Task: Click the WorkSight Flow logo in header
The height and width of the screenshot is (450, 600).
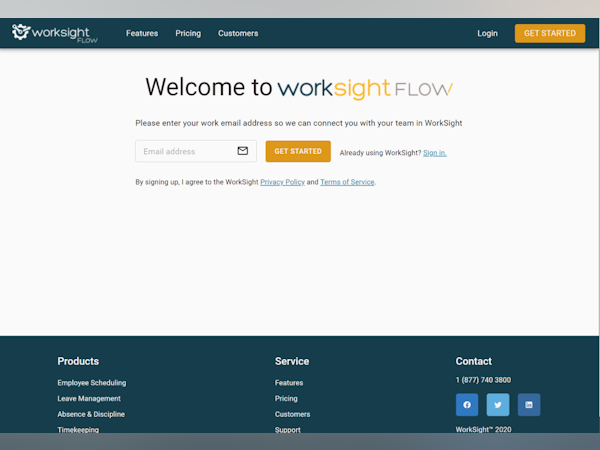Action: tap(55, 33)
